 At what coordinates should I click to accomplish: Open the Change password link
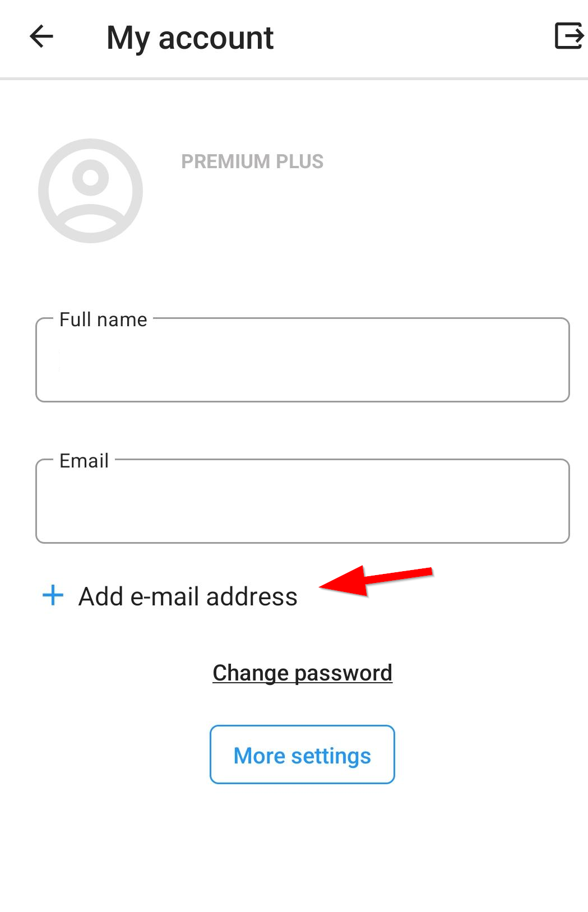tap(303, 673)
